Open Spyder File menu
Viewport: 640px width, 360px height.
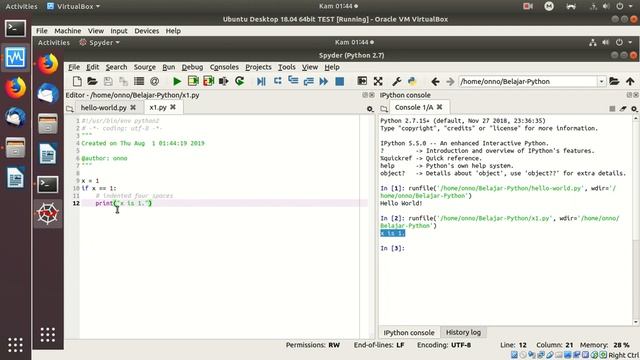74,67
